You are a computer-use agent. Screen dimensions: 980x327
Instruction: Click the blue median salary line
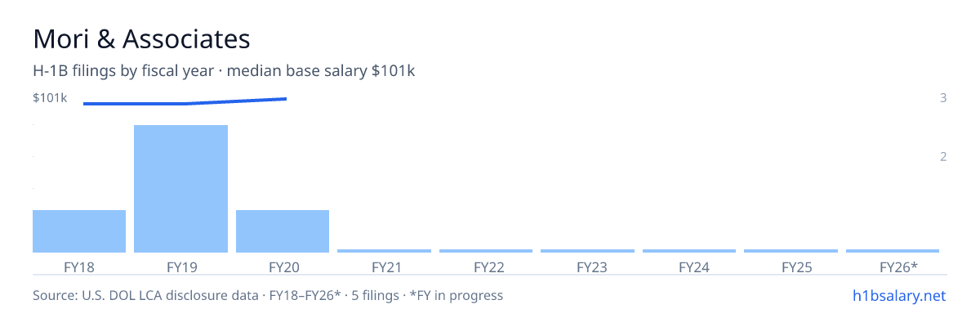(x=185, y=102)
